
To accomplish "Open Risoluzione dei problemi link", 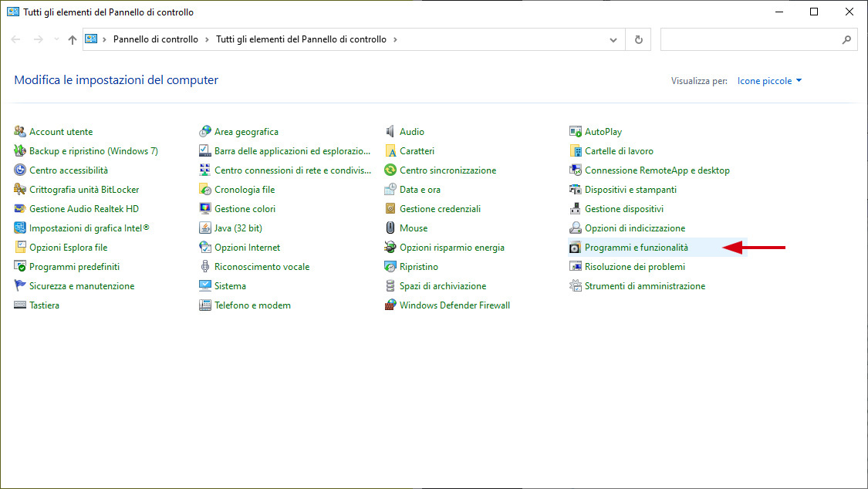I will coord(635,267).
